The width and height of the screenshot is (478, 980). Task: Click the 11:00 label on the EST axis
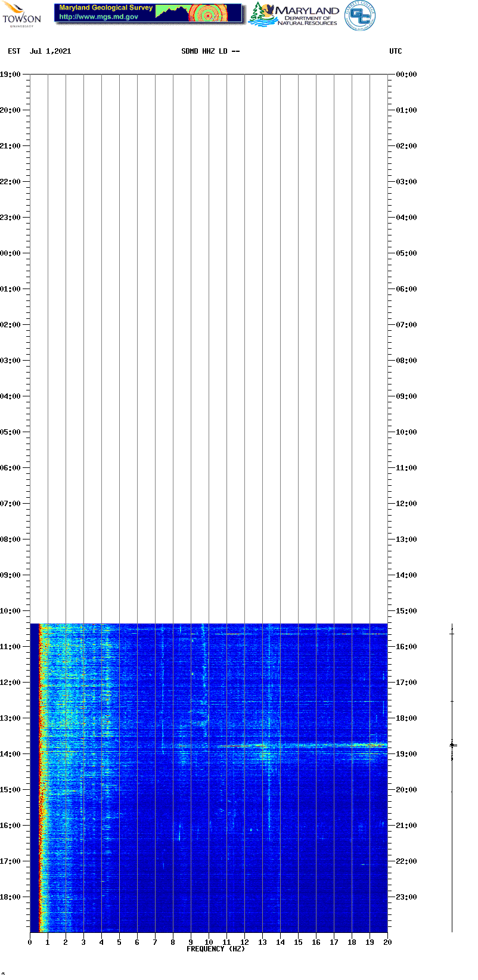click(x=10, y=647)
